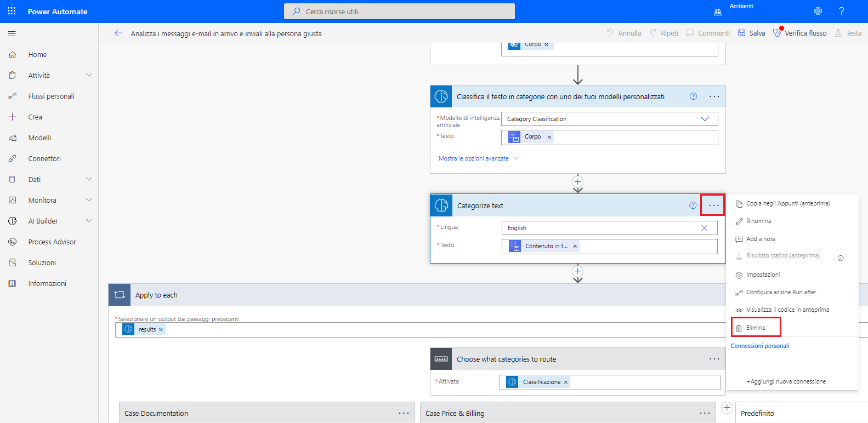Expand Mostra le opzioni avanzate
Image resolution: width=868 pixels, height=423 pixels.
coord(479,158)
